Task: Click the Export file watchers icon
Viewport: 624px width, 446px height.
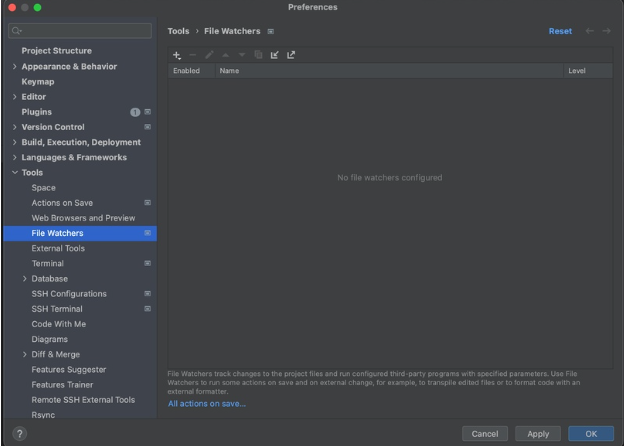Action: (291, 55)
